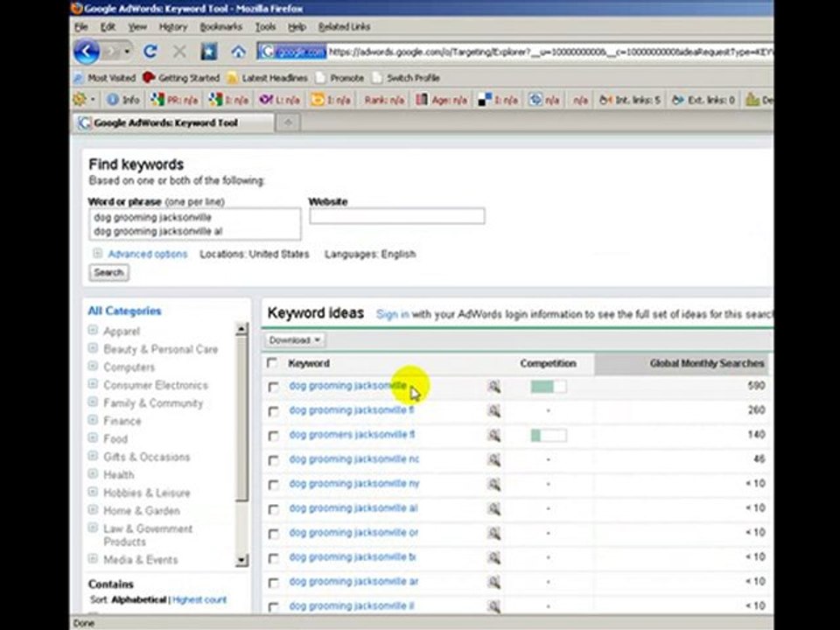
Task: Click the Age: n/a toolbar indicator
Action: (442, 100)
